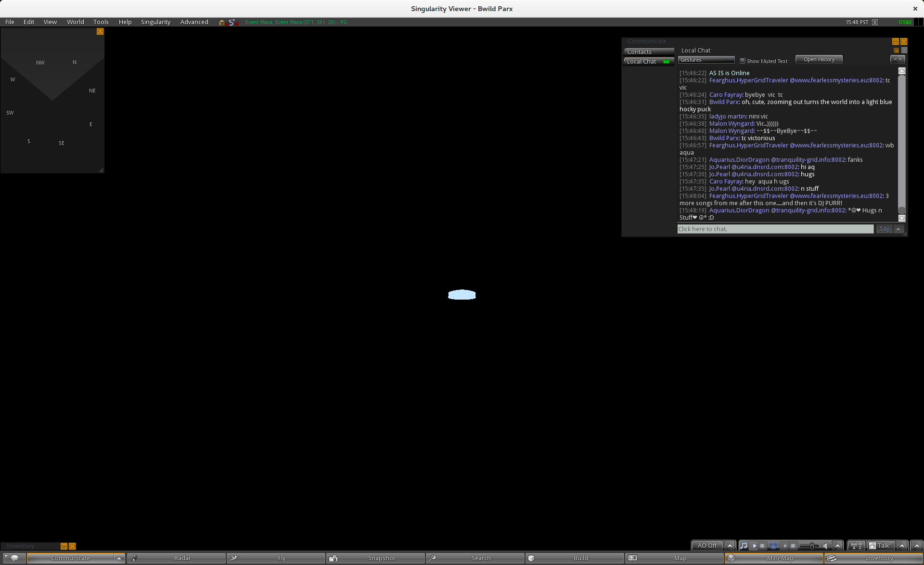
Task: Toggle the Communicate toolbar button
Action: pyautogui.click(x=70, y=558)
